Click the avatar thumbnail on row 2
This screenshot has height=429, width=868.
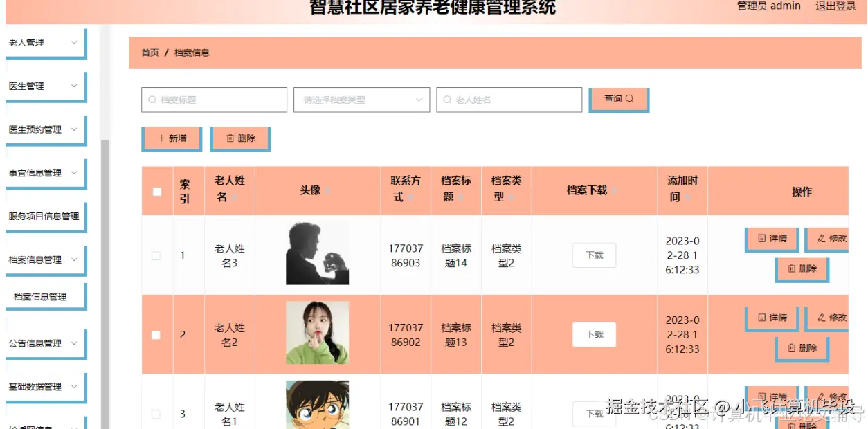(x=317, y=334)
